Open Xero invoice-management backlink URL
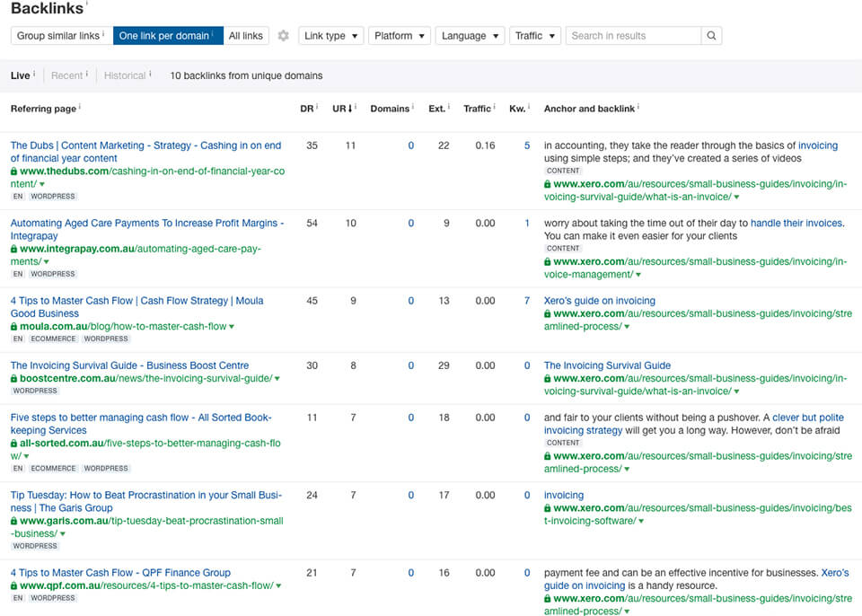862x616 pixels. (695, 268)
